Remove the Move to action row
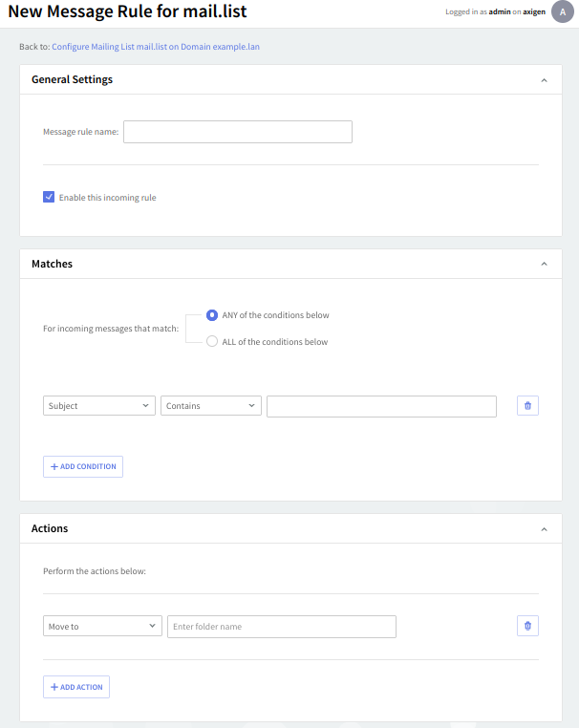Screen dimensions: 579x728 (x=527, y=627)
